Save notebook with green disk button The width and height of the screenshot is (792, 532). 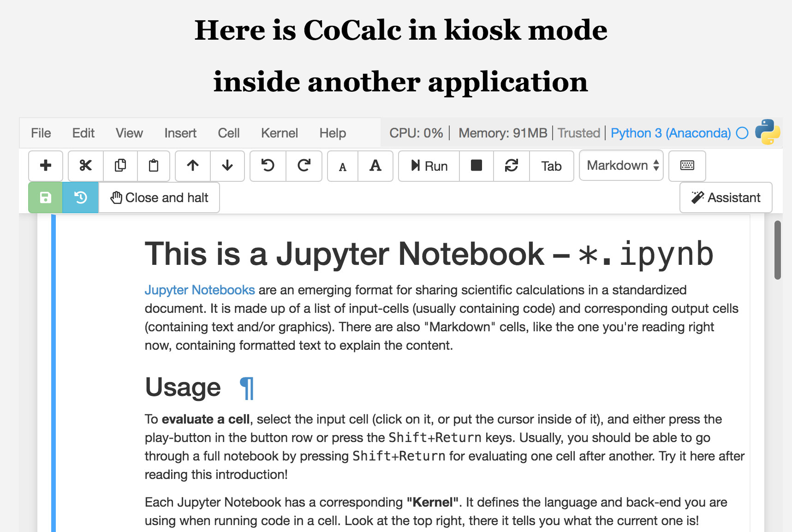coord(45,197)
